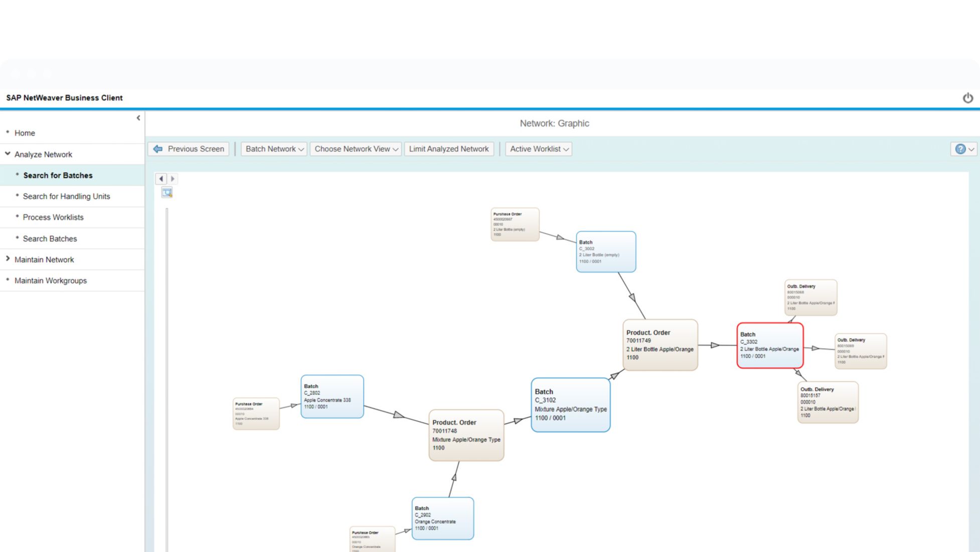Open the Active Worklist dropdown
This screenshot has width=980, height=552.
tap(539, 149)
